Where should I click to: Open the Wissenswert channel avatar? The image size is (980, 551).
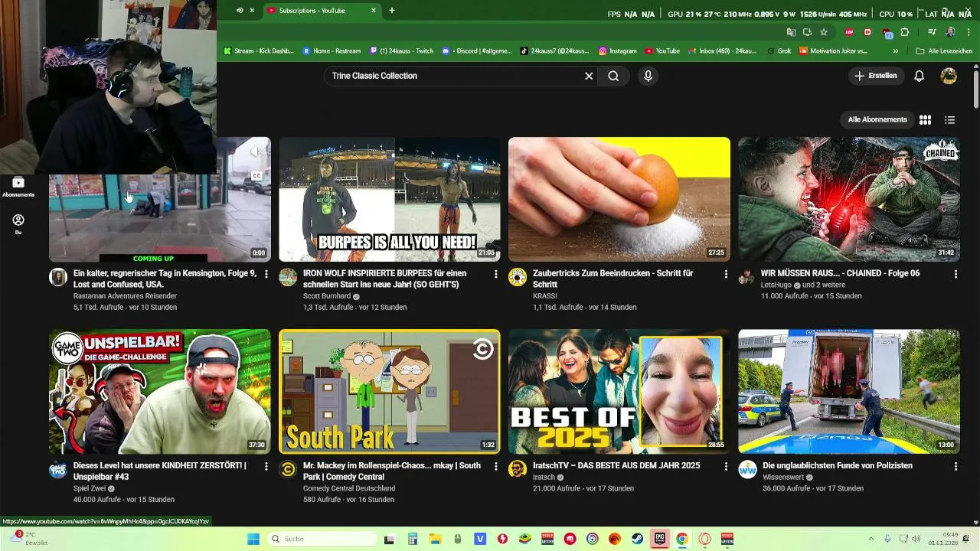(x=747, y=469)
